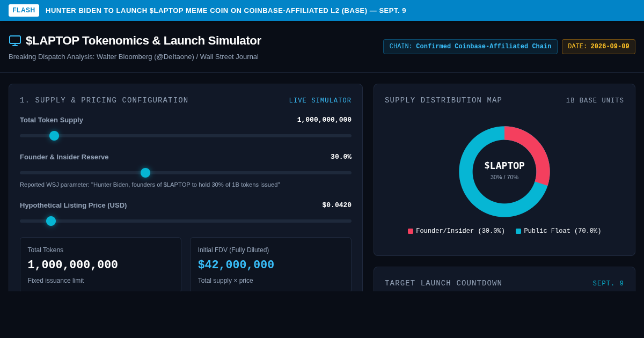This screenshot has height=338, width=644.
Task: Click the 30.0% founder reserve value
Action: pyautogui.click(x=341, y=157)
